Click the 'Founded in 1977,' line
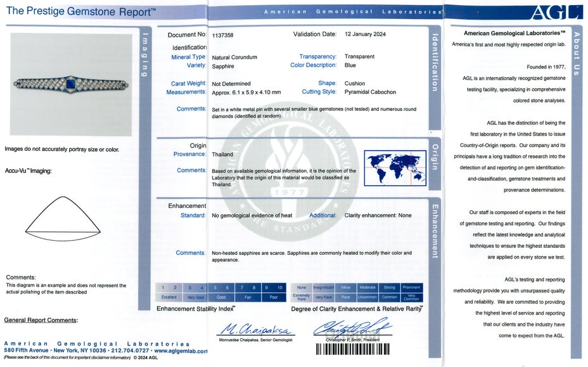Screen dimensions: 588x367 (546, 67)
